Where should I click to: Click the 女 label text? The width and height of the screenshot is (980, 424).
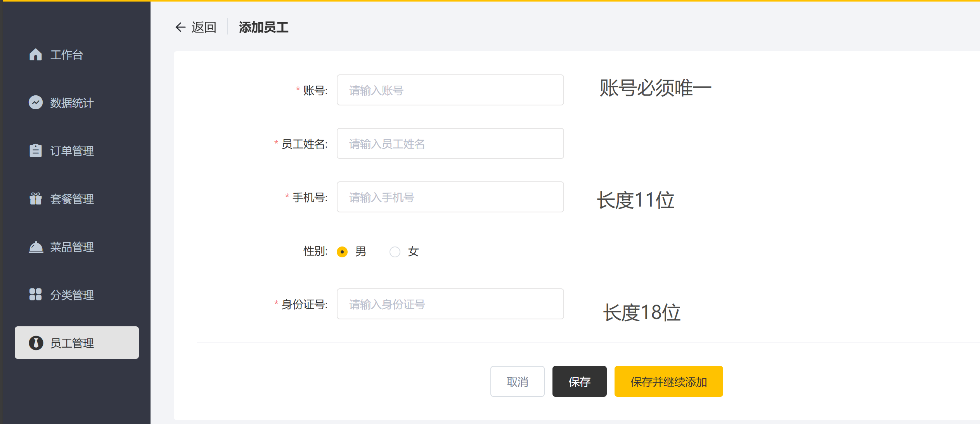pyautogui.click(x=413, y=252)
